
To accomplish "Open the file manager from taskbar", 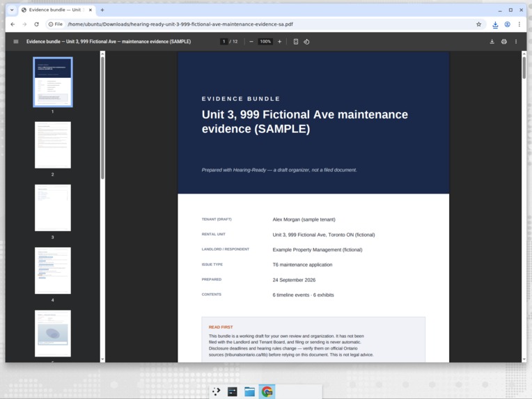I will tap(249, 391).
